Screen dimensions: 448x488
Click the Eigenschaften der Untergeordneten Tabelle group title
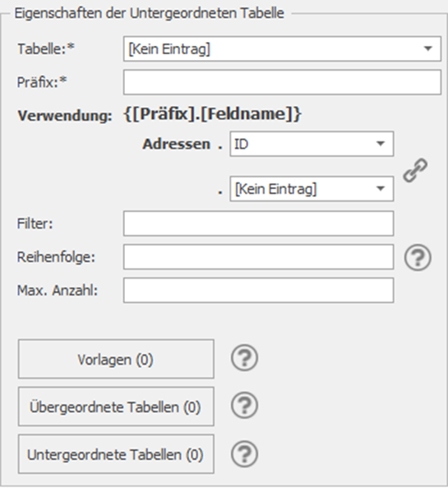point(150,13)
